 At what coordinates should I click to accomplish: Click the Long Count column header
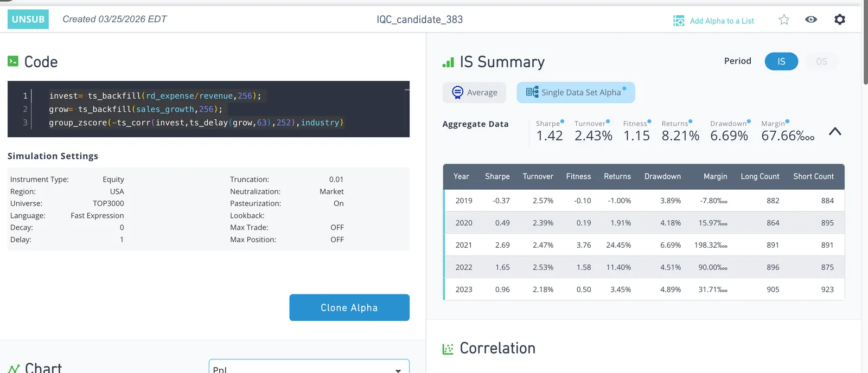(x=760, y=176)
